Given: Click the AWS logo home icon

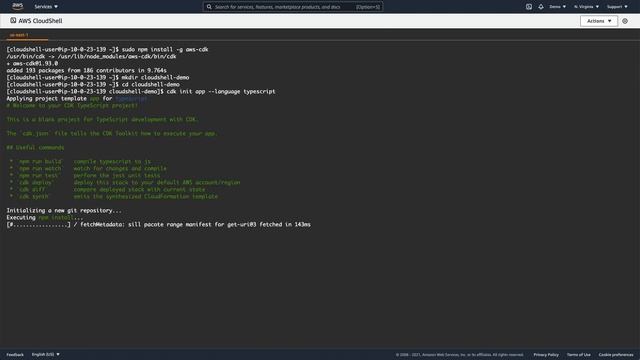Looking at the screenshot, I should click(18, 6).
